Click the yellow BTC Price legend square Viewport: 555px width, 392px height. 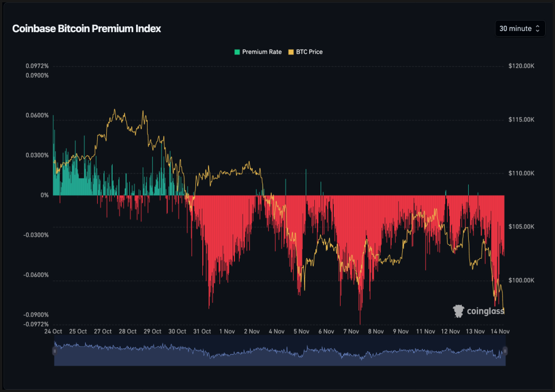click(291, 52)
